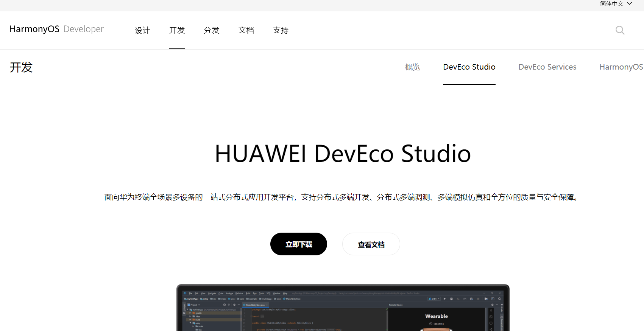
Task: Select the DevEco Studio sub-tab
Action: (x=469, y=67)
